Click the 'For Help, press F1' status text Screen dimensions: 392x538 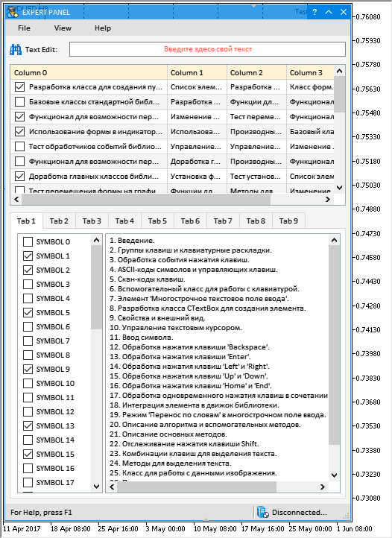41,512
